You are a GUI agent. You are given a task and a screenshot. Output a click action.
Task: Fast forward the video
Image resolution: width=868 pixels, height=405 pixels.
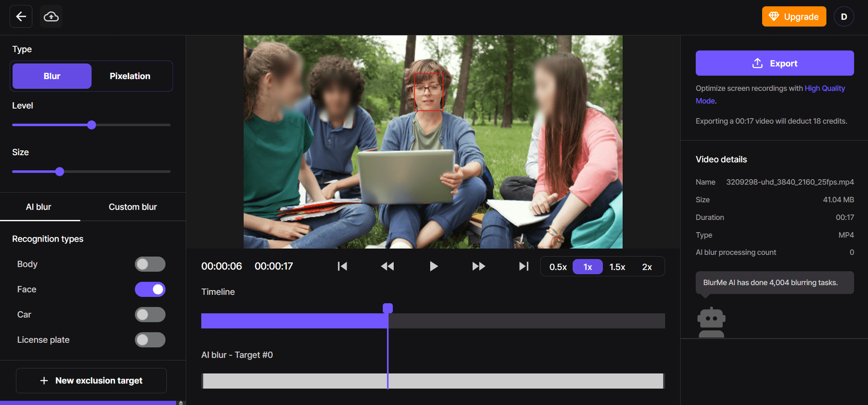click(479, 266)
